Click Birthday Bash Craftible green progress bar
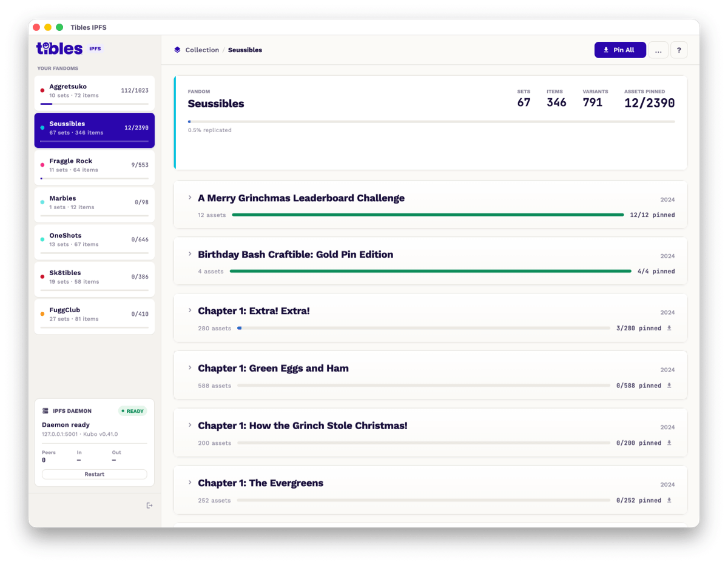 (431, 271)
